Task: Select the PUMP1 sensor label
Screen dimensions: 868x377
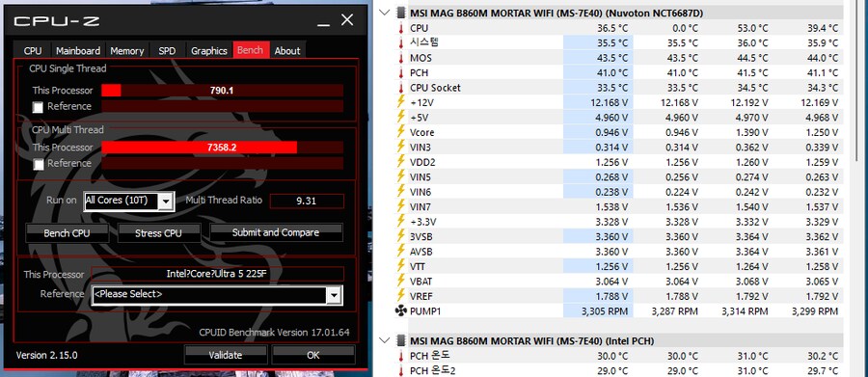Action: tap(425, 311)
